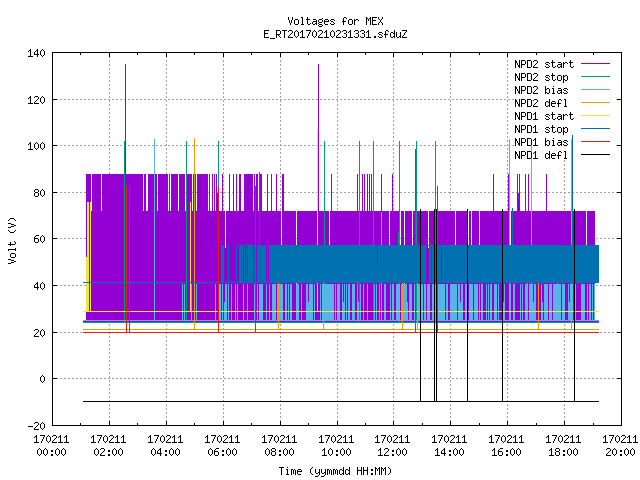Click the red NPD1 bias legend line
Viewport: 640px width, 480px height.
click(x=595, y=142)
